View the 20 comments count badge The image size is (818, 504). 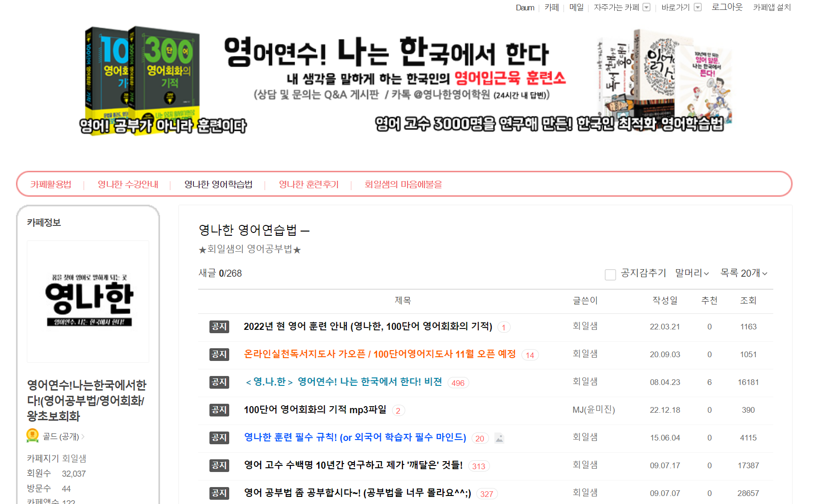480,439
